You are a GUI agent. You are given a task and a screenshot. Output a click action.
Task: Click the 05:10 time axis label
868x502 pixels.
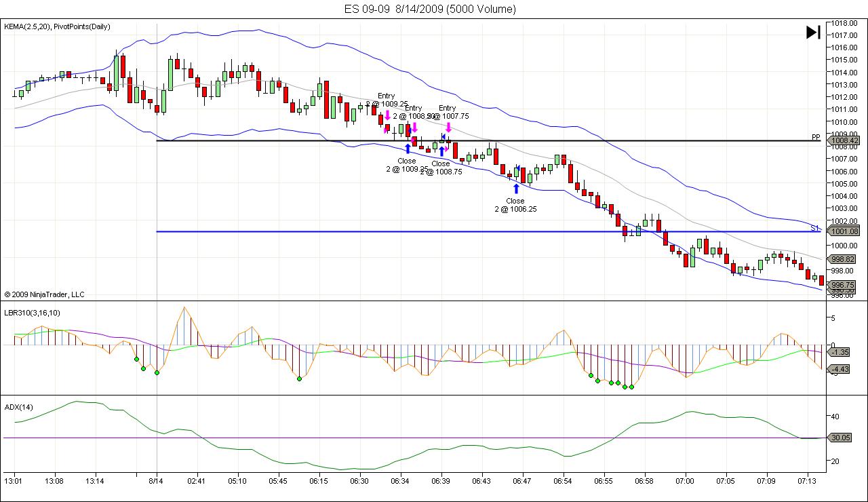pos(237,481)
